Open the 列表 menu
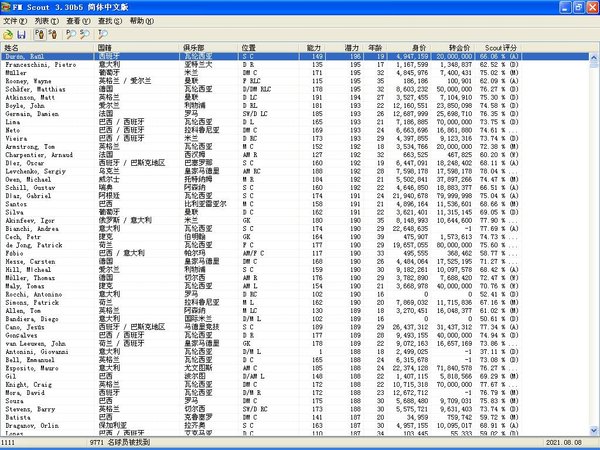The width and height of the screenshot is (600, 450). coord(47,21)
